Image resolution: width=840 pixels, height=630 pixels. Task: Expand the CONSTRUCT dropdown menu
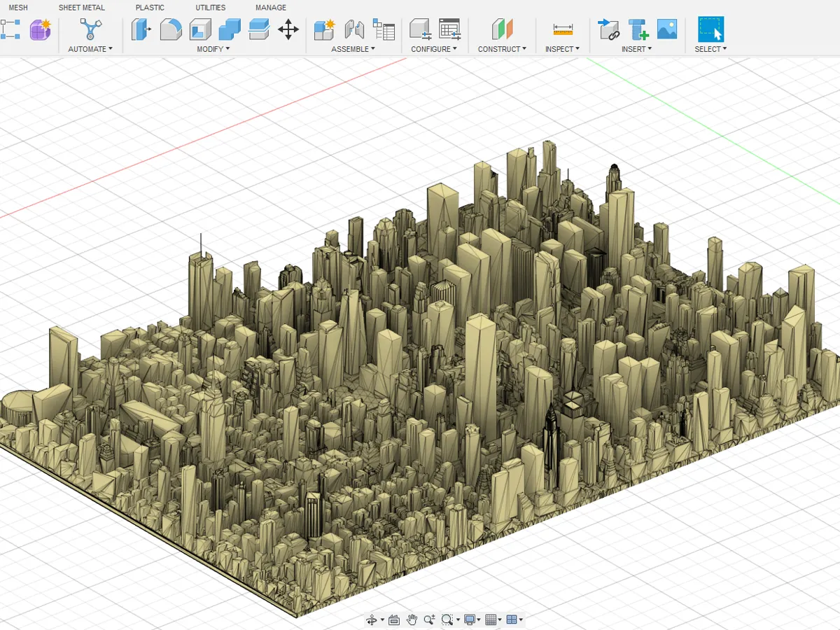click(502, 49)
